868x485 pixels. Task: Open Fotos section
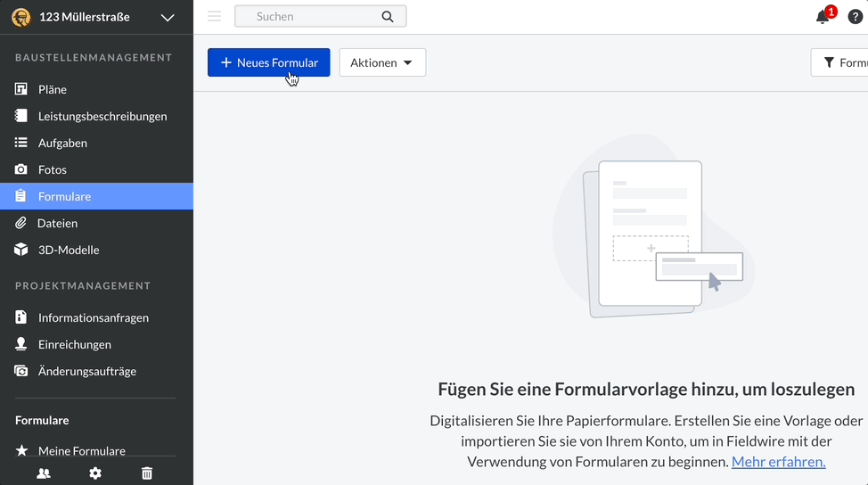(x=97, y=169)
